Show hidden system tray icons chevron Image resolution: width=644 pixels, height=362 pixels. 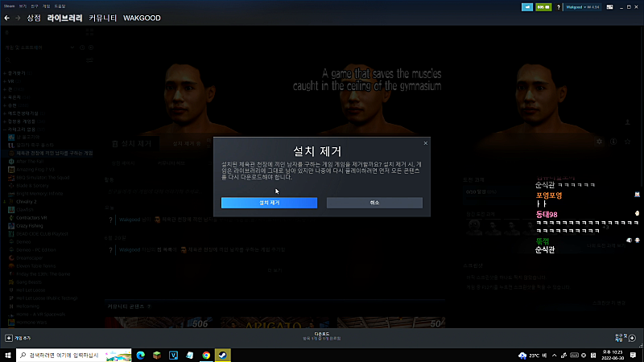click(x=554, y=356)
